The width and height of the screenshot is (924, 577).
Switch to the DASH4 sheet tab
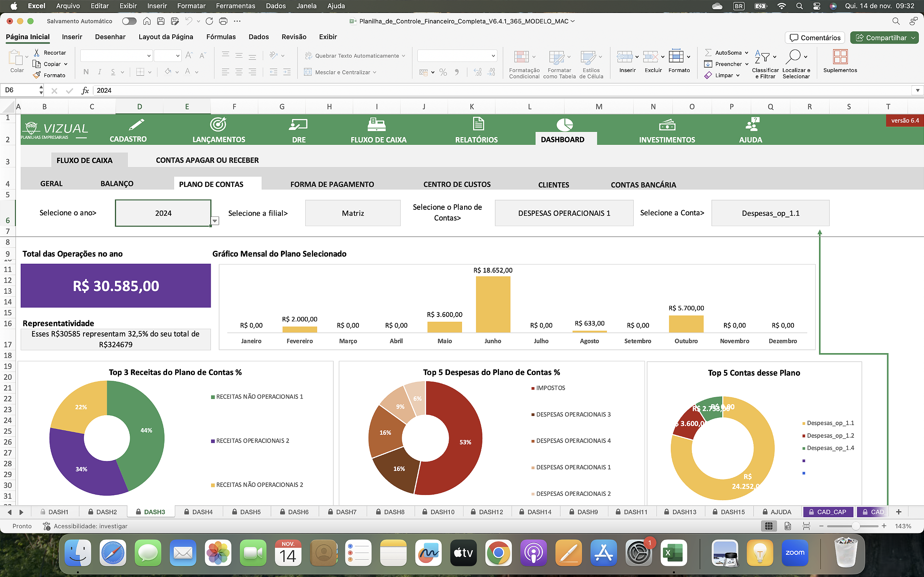pyautogui.click(x=198, y=512)
